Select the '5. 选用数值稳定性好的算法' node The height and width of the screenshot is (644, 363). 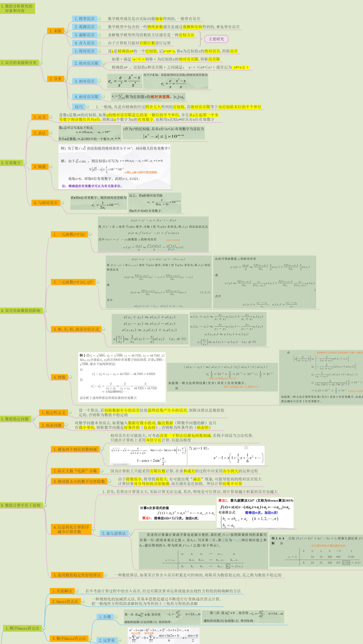pyautogui.click(x=77, y=575)
